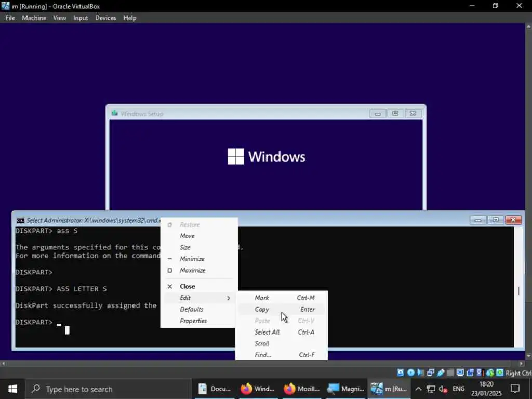Switch to the Firefox 'Mozill...' taskbar window
The width and height of the screenshot is (532, 399).
coord(301,389)
